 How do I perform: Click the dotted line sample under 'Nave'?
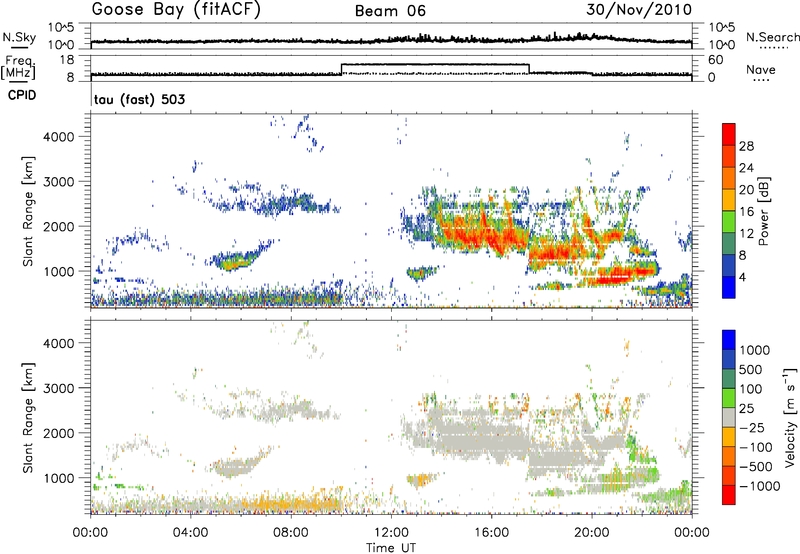coord(761,81)
